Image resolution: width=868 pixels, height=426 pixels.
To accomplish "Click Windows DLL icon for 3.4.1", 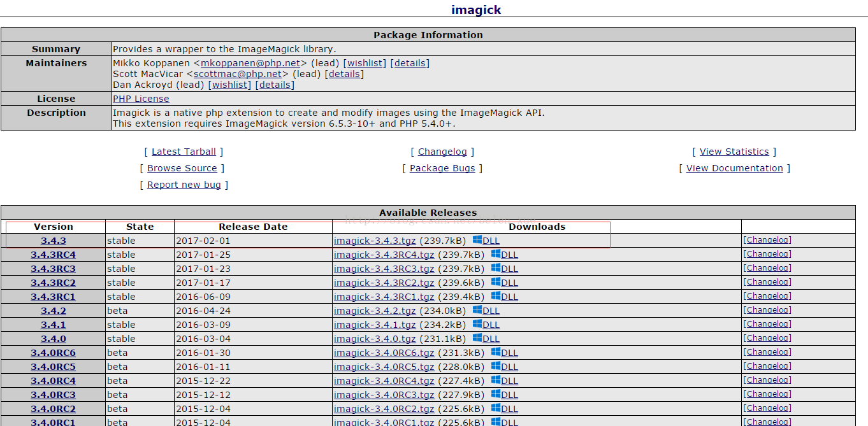I will coord(477,324).
